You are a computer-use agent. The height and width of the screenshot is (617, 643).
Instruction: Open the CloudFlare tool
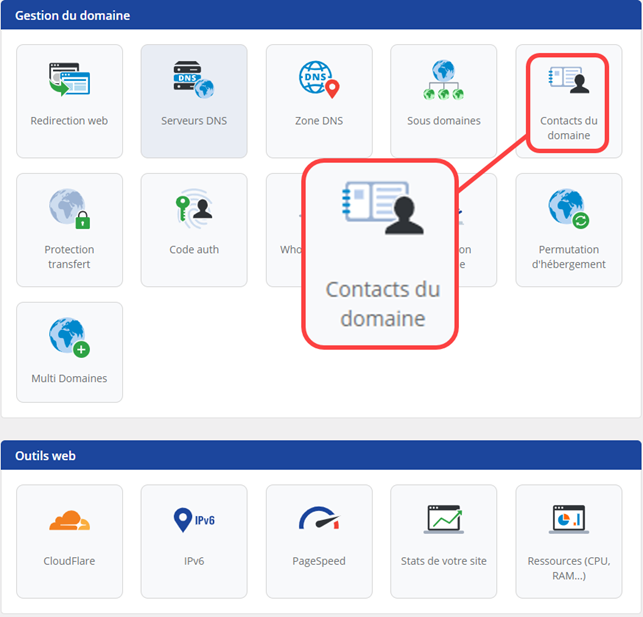[x=69, y=542]
